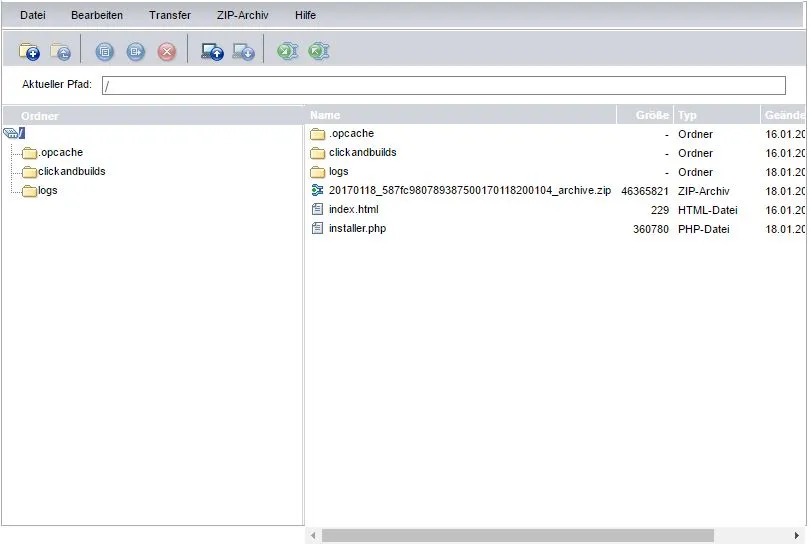Open the ZIP-Archiv menu
Viewport: 810px width, 547px height.
tap(242, 15)
